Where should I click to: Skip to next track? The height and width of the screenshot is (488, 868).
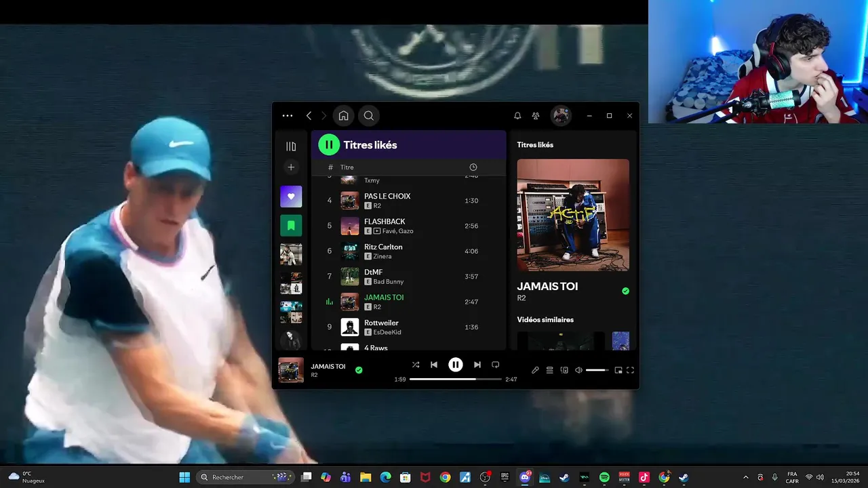click(477, 365)
